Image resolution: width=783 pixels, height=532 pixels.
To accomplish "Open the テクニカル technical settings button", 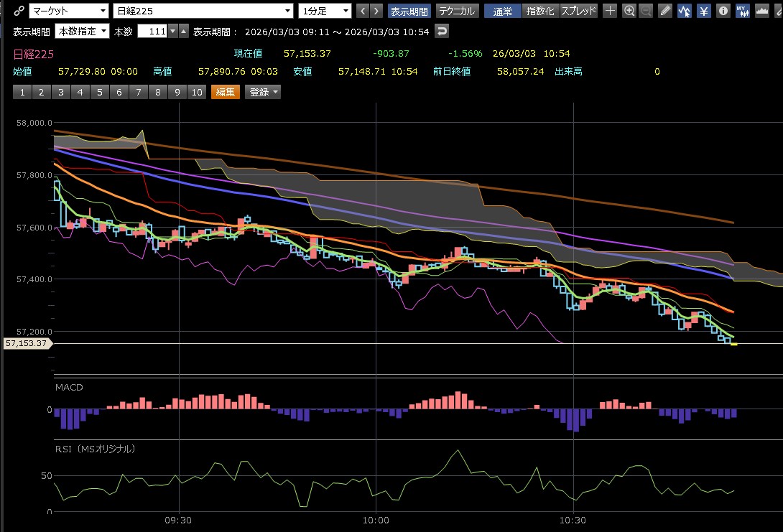I will click(x=456, y=11).
